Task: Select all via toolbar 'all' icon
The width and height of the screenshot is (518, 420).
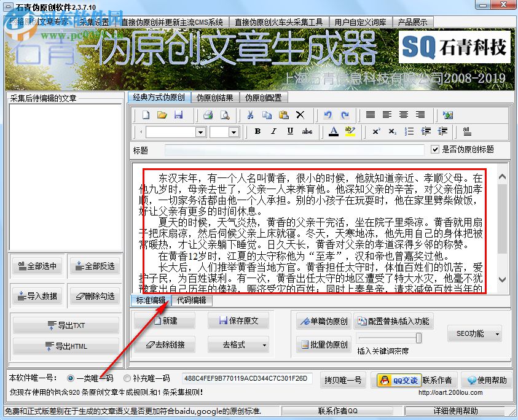Action: 466,131
